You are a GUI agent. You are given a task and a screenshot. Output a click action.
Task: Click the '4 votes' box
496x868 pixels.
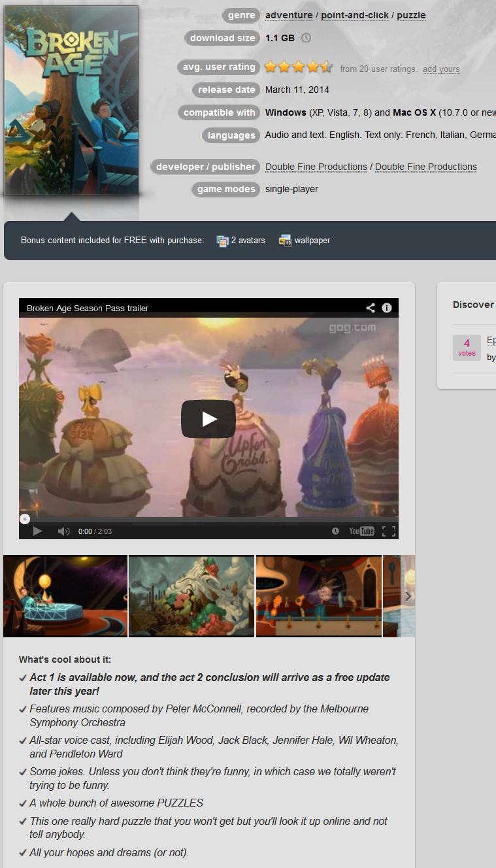tap(467, 348)
